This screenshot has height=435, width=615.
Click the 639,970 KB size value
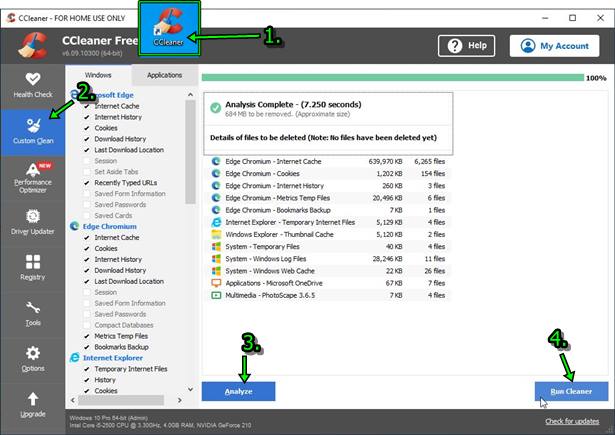385,161
